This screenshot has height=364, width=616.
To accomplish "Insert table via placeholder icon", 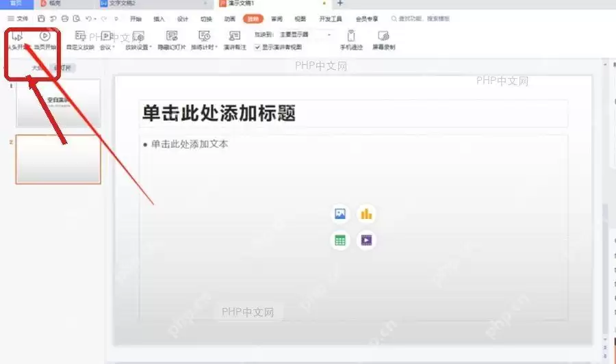I will pyautogui.click(x=340, y=240).
